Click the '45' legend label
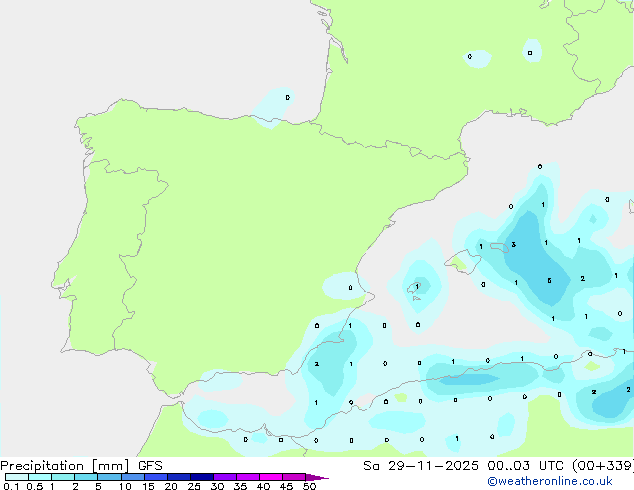Image resolution: width=634 pixels, height=490 pixels. point(286,486)
